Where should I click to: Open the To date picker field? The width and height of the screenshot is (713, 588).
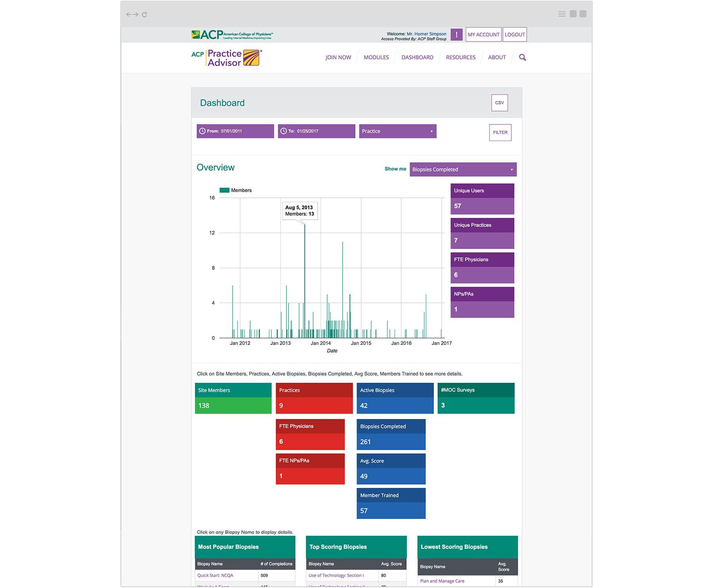tap(316, 131)
